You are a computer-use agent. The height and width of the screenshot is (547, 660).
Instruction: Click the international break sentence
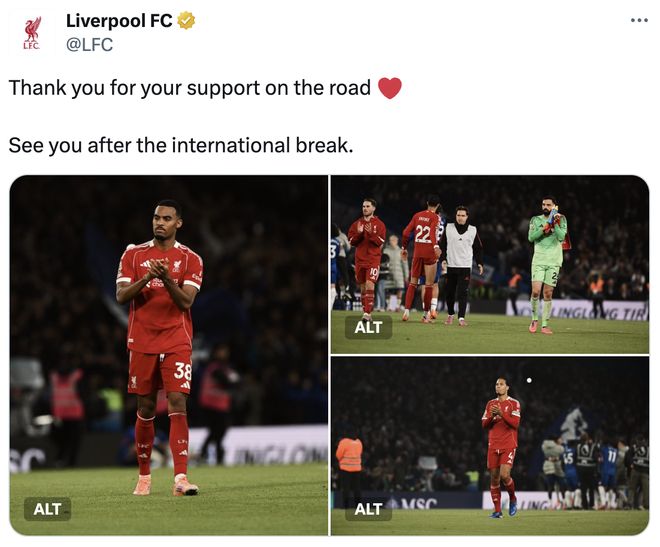point(181,146)
